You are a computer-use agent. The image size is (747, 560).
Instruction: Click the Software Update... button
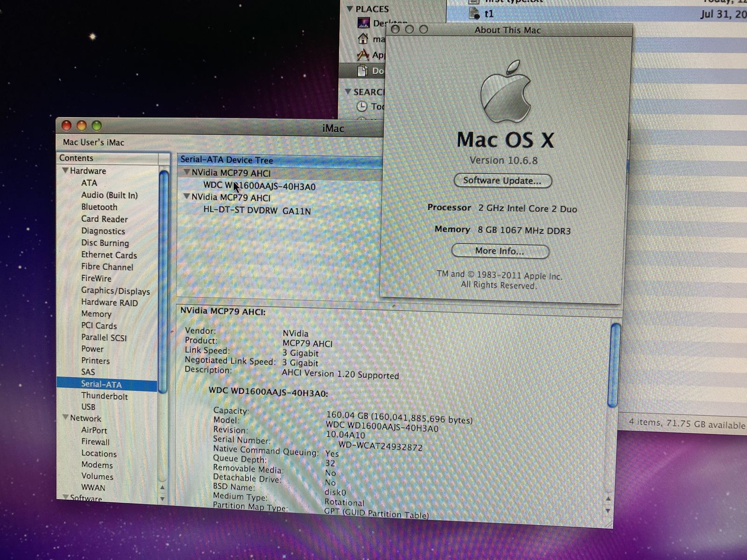click(503, 181)
